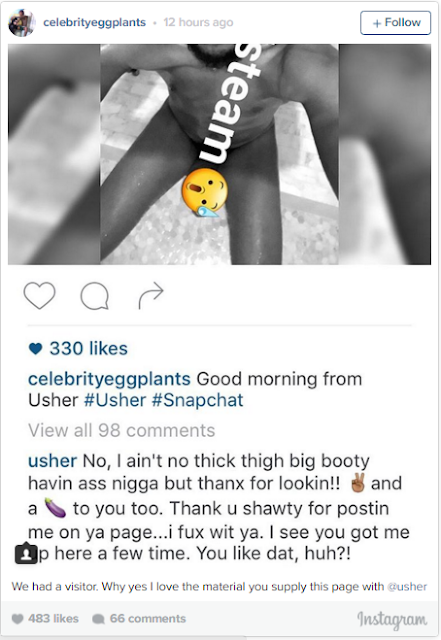Follow the celebrityeggplants account

click(x=395, y=22)
